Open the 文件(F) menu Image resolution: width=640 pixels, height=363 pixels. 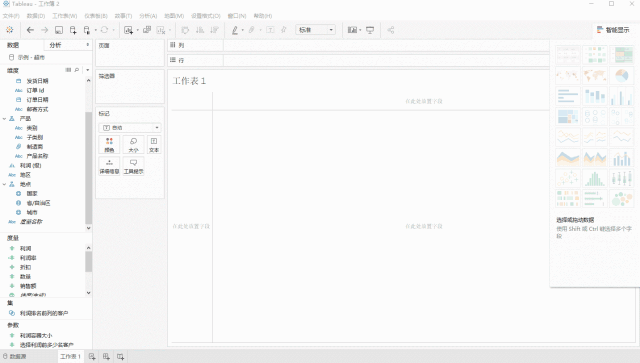[x=11, y=16]
